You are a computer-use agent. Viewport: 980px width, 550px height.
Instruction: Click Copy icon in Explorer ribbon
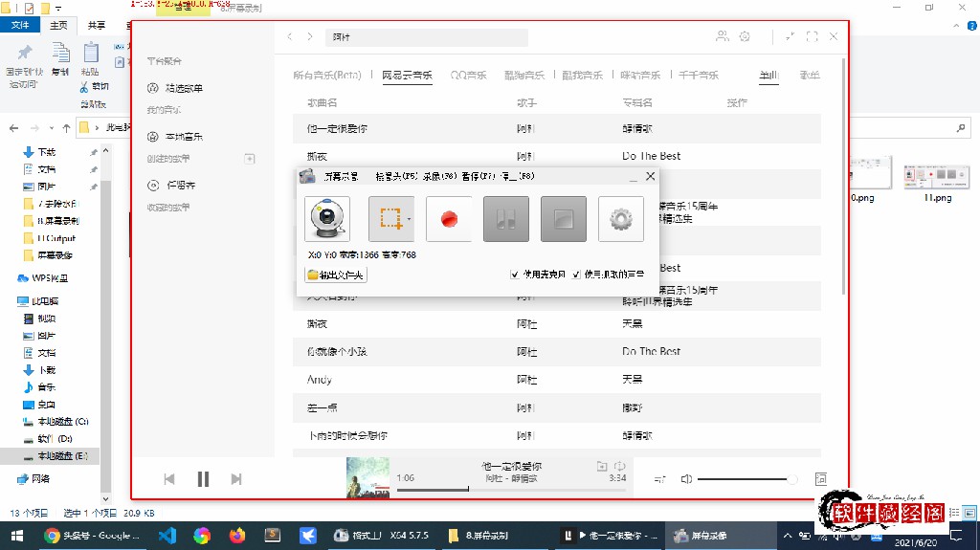click(60, 59)
